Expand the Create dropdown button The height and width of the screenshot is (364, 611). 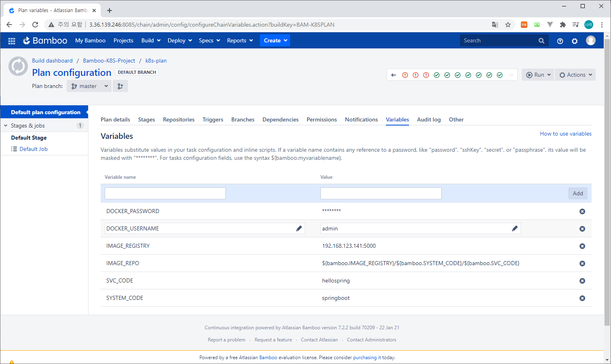(x=275, y=40)
